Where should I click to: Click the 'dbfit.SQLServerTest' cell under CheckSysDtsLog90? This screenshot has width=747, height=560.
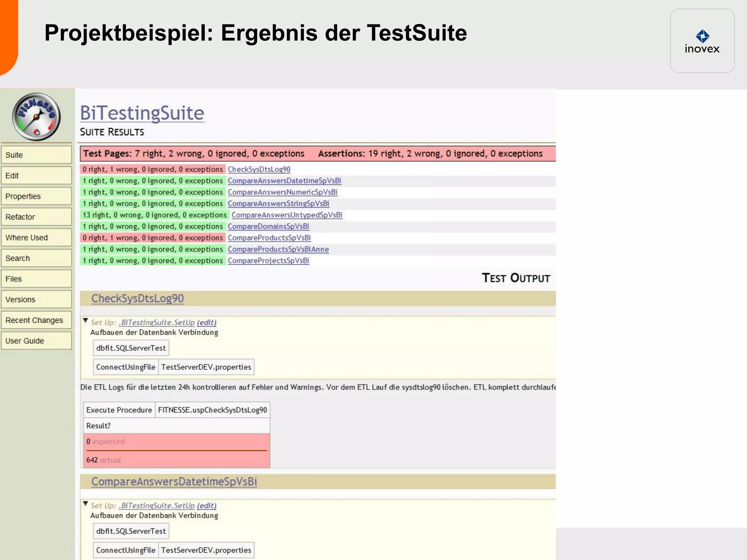pyautogui.click(x=131, y=348)
